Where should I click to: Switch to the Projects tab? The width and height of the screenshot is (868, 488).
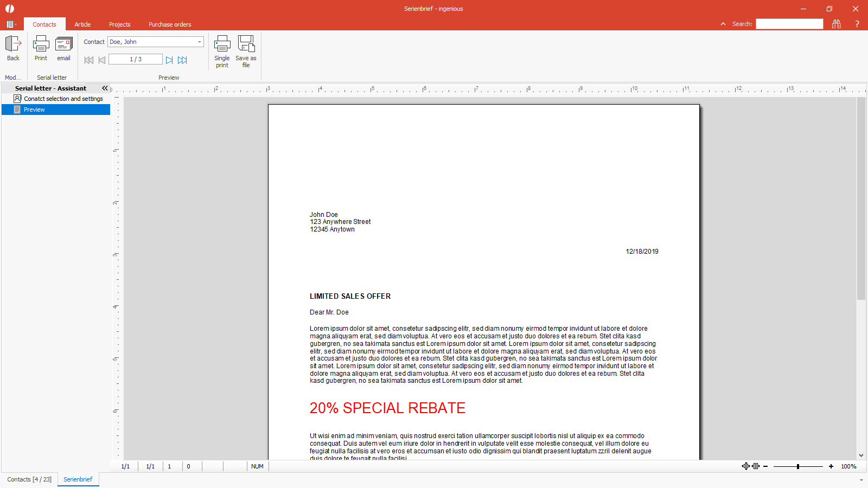[x=119, y=24]
